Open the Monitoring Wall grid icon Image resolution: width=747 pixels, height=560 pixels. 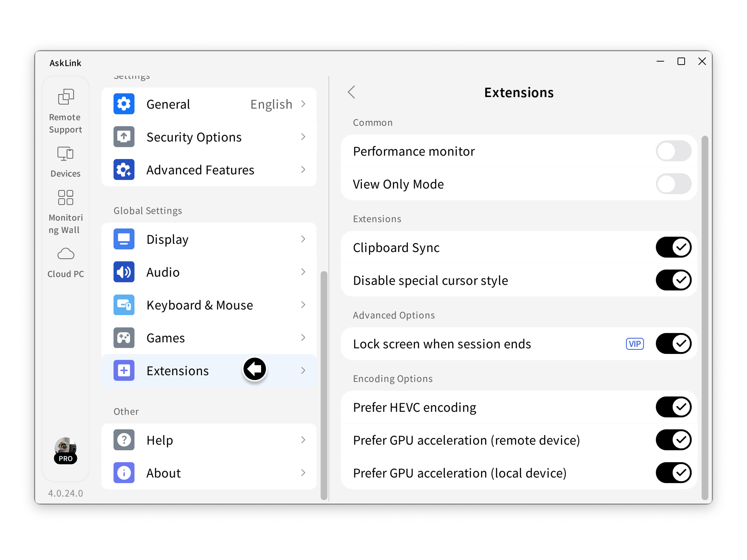(x=65, y=197)
